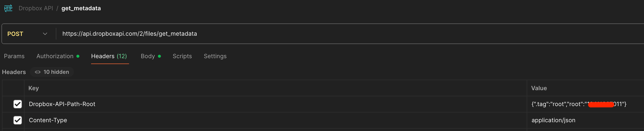This screenshot has width=644, height=131.
Task: Click the Key column header
Action: 34,88
